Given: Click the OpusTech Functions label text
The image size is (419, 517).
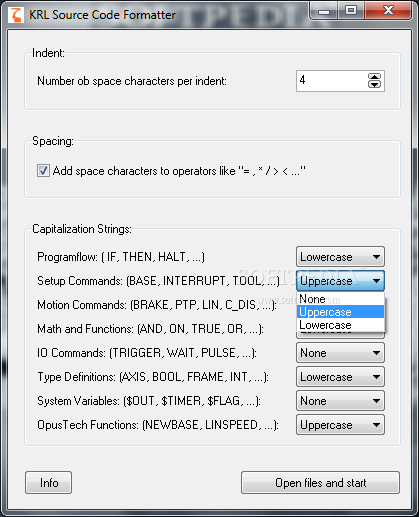Looking at the screenshot, I should 158,425.
